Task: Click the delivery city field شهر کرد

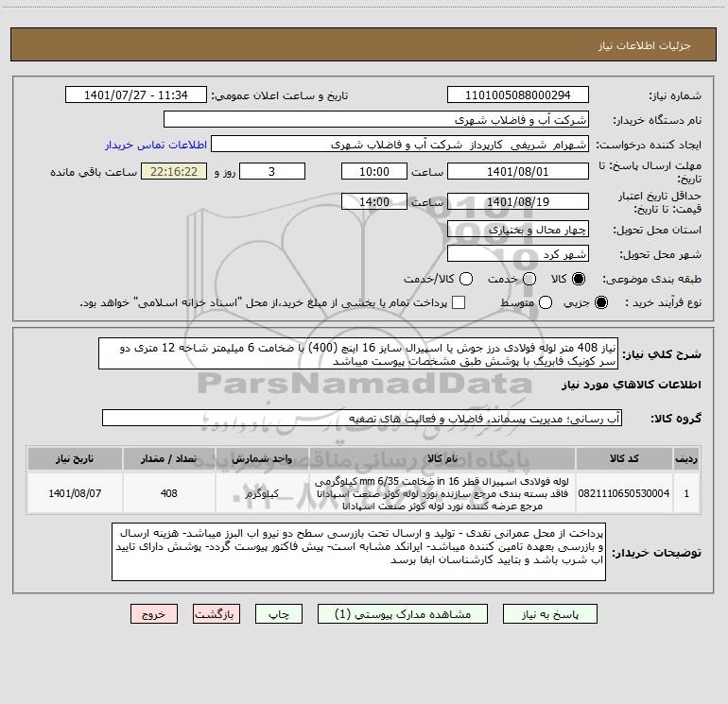Action: (518, 254)
